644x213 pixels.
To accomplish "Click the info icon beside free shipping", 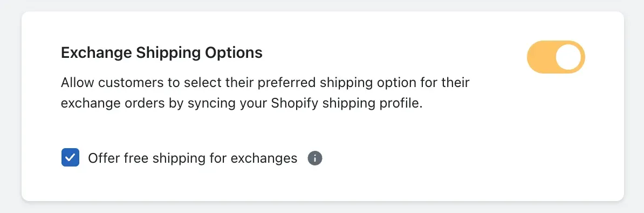I will tap(315, 158).
